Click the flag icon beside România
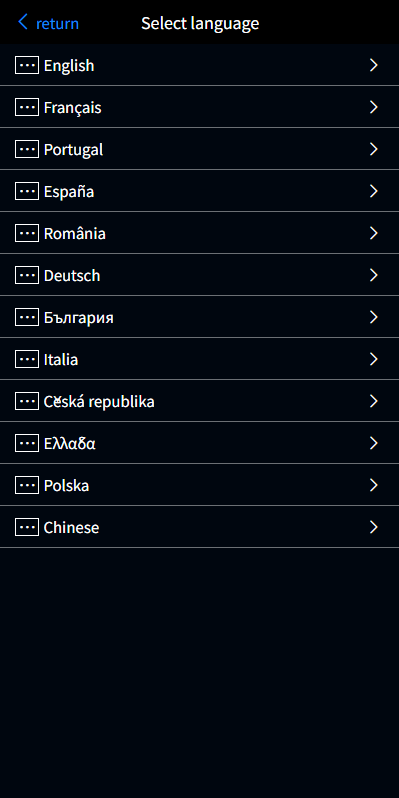Viewport: 399px width, 798px height. click(27, 233)
